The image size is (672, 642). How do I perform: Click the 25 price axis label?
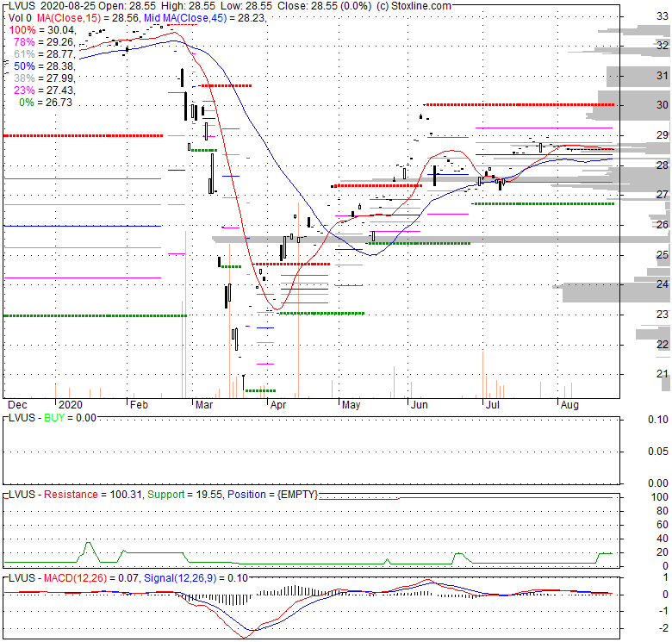click(663, 255)
